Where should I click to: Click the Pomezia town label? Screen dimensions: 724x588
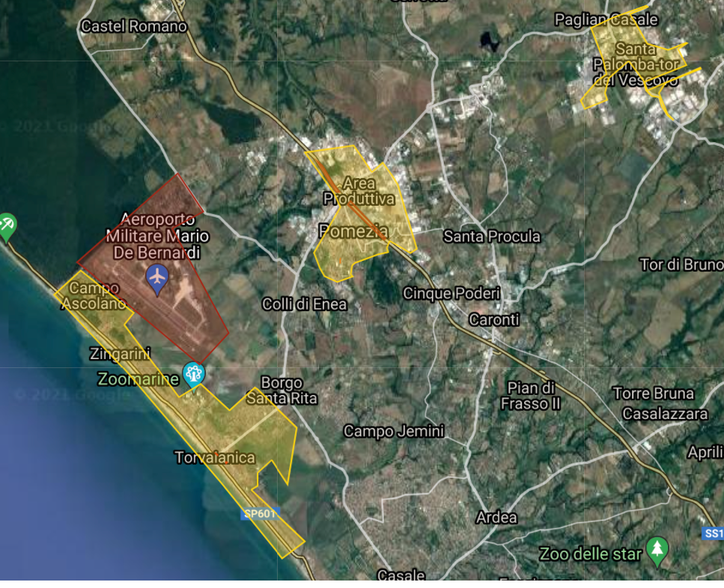[353, 231]
